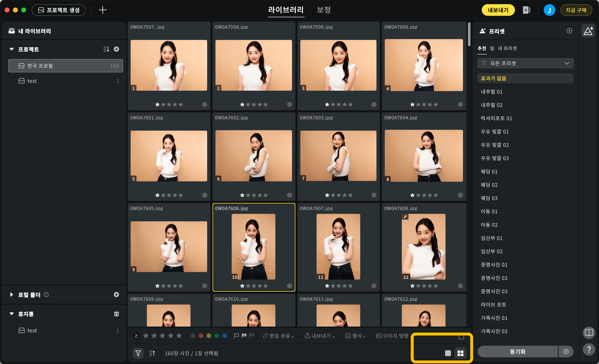
Task: Select the 효과가 없음 preset entry
Action: pos(525,78)
